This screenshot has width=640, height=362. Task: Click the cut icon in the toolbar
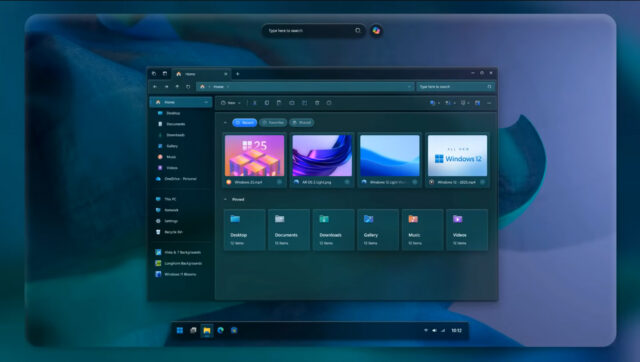pyautogui.click(x=254, y=103)
